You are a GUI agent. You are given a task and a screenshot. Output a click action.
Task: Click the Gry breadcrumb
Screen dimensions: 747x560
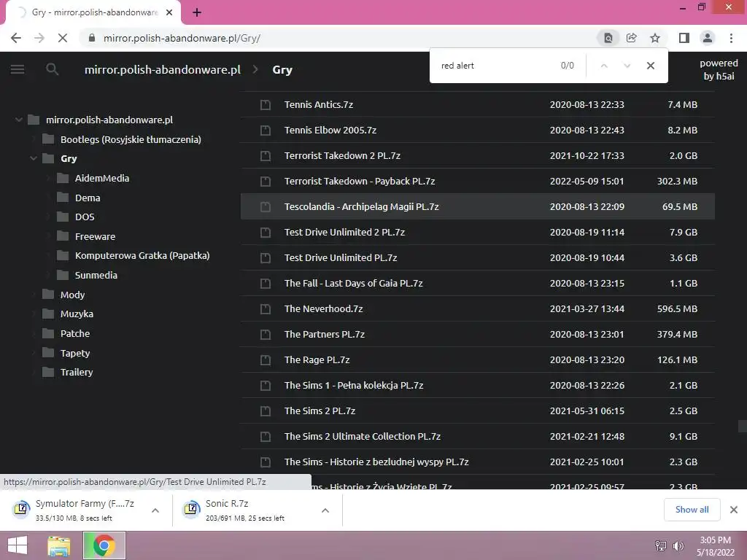click(282, 69)
